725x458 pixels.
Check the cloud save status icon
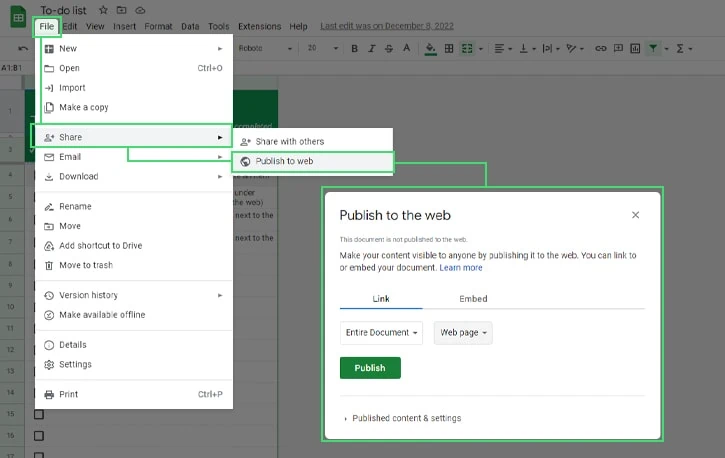(x=140, y=10)
